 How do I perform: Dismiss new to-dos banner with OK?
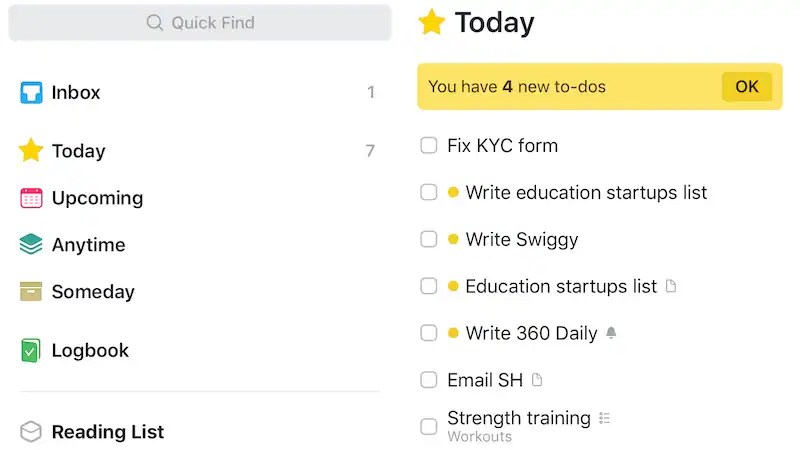point(747,87)
